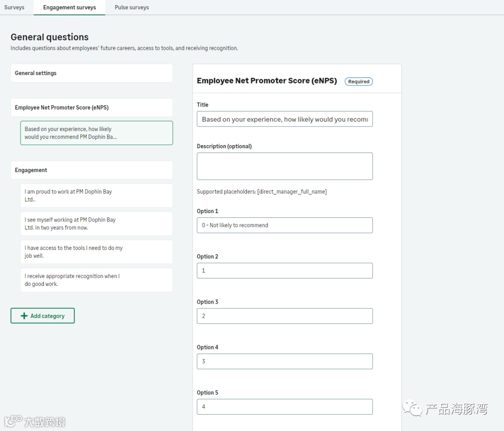504x431 pixels.
Task: Click the question Title input field
Action: point(285,119)
